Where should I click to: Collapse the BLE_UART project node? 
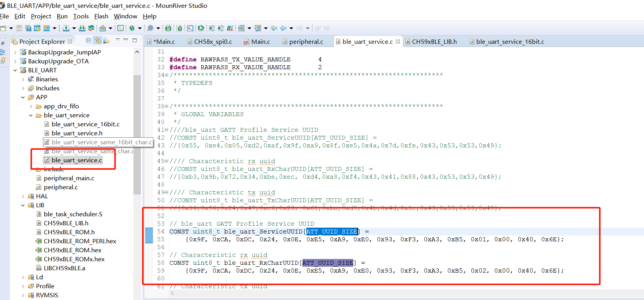[15, 70]
